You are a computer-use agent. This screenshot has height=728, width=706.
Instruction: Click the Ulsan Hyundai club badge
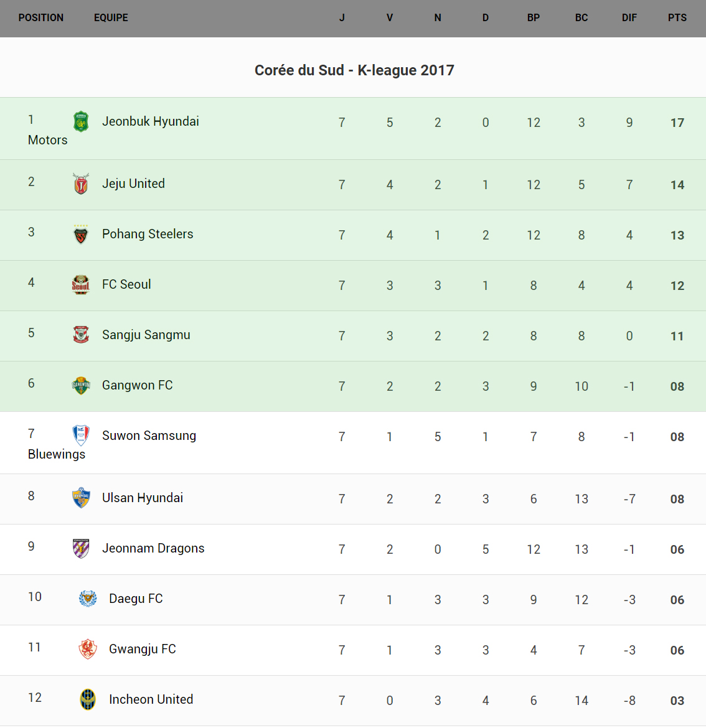(81, 498)
